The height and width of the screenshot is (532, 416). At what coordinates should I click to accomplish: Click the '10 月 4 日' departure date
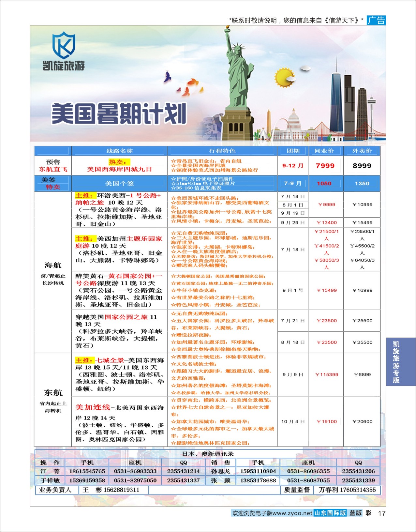(293, 421)
